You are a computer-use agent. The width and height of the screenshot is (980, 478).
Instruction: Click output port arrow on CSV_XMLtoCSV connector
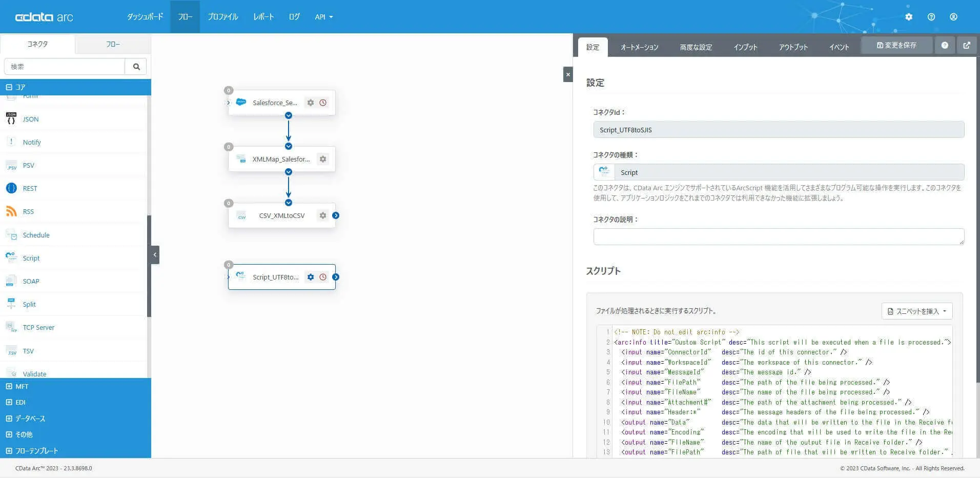(336, 215)
